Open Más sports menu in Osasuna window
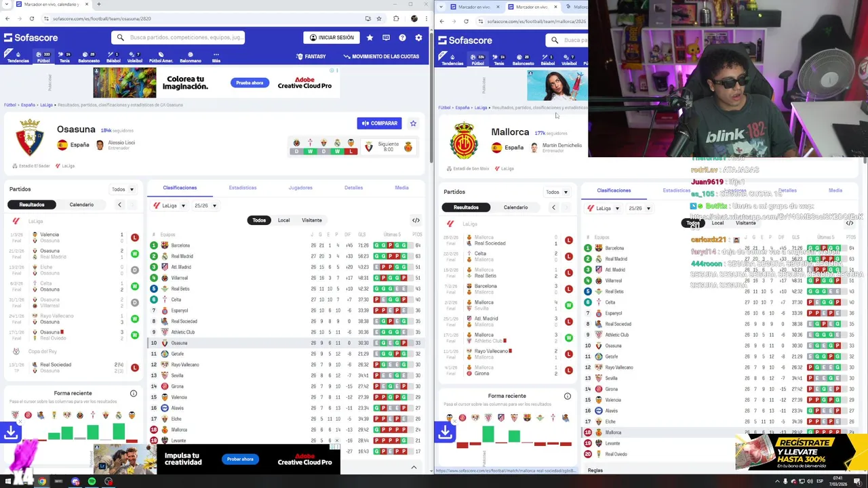The width and height of the screenshot is (868, 488). pyautogui.click(x=216, y=57)
